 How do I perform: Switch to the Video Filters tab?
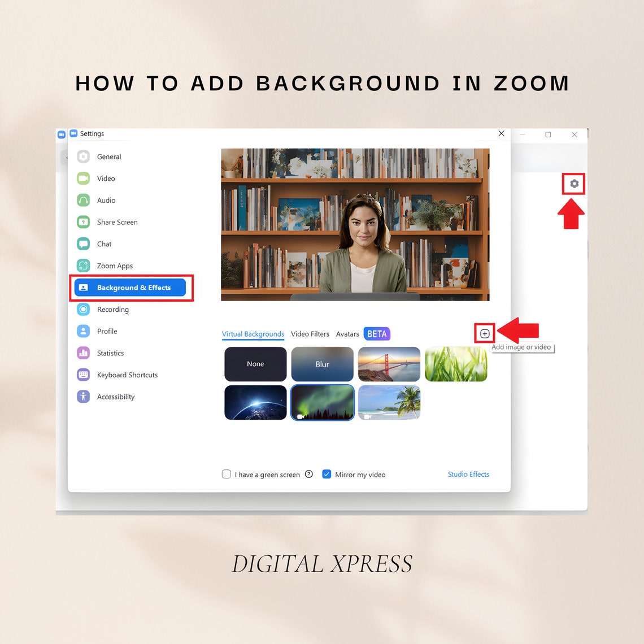click(310, 334)
